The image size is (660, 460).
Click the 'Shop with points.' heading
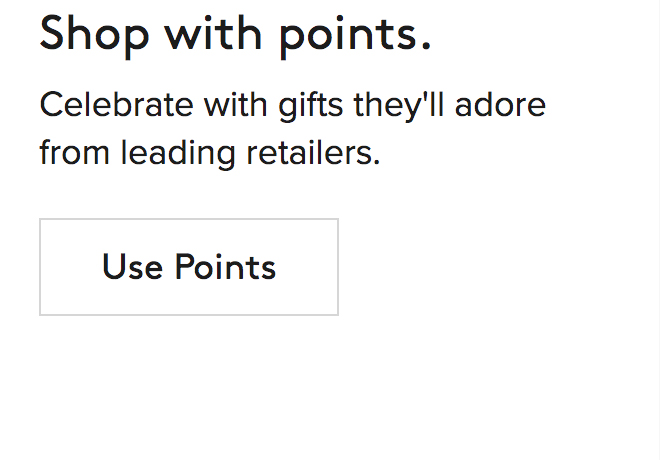click(x=235, y=33)
